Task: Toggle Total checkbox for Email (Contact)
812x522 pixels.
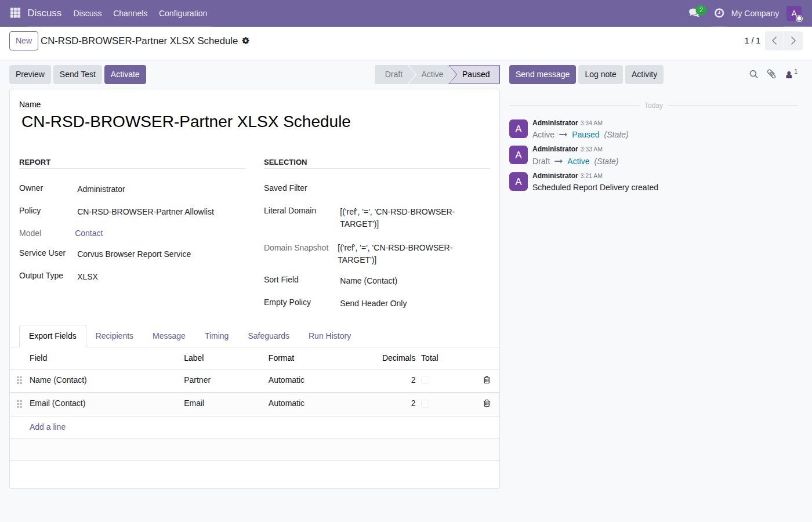Action: [425, 403]
